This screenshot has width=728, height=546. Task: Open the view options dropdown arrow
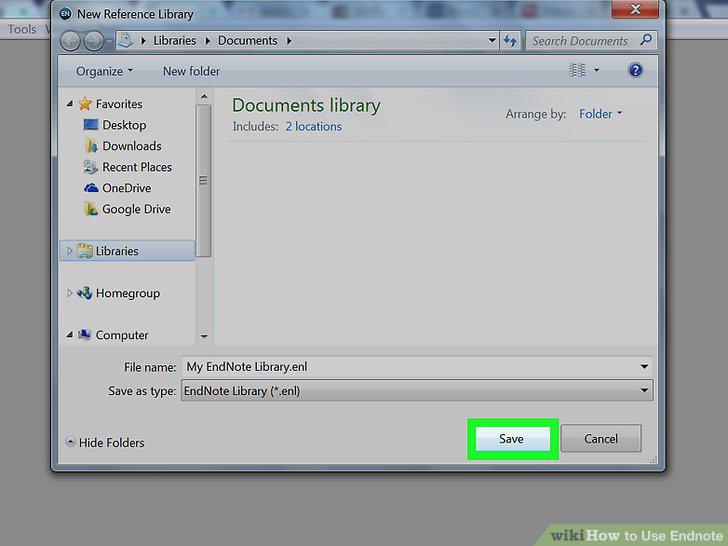click(x=597, y=70)
